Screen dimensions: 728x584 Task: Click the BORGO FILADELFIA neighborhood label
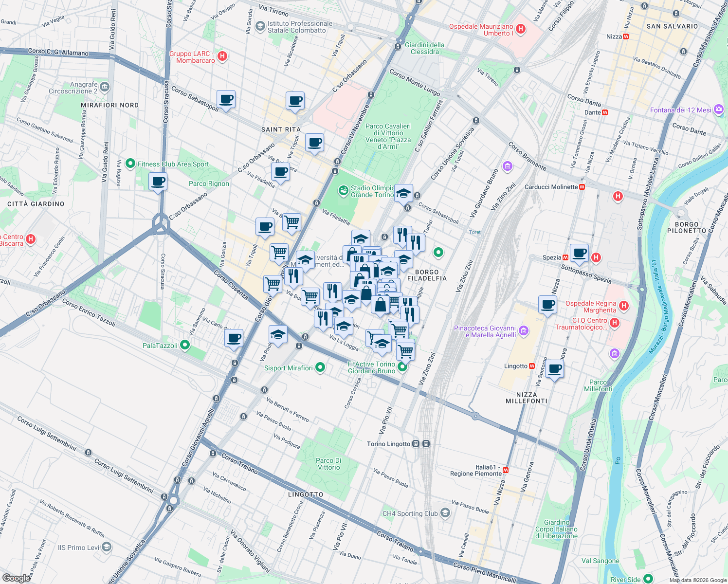pos(427,275)
